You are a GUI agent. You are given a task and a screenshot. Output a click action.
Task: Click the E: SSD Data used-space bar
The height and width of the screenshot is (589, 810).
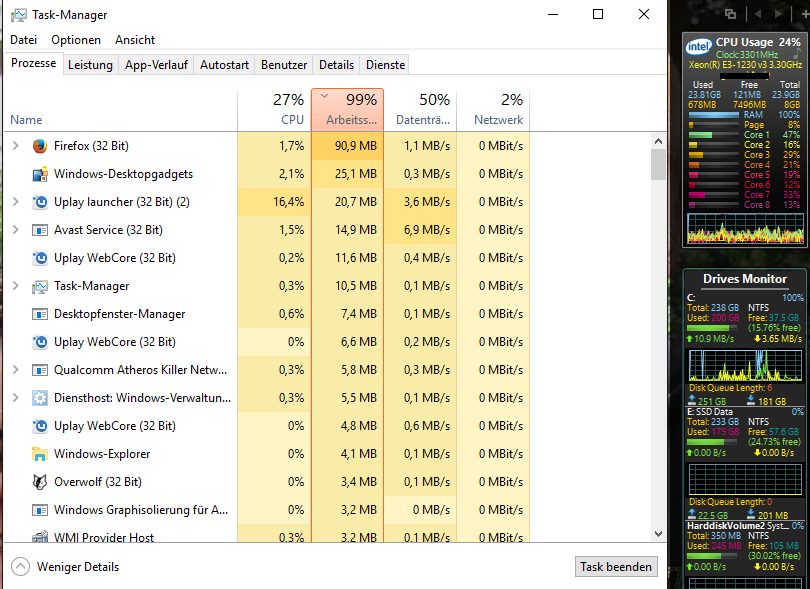coord(713,442)
